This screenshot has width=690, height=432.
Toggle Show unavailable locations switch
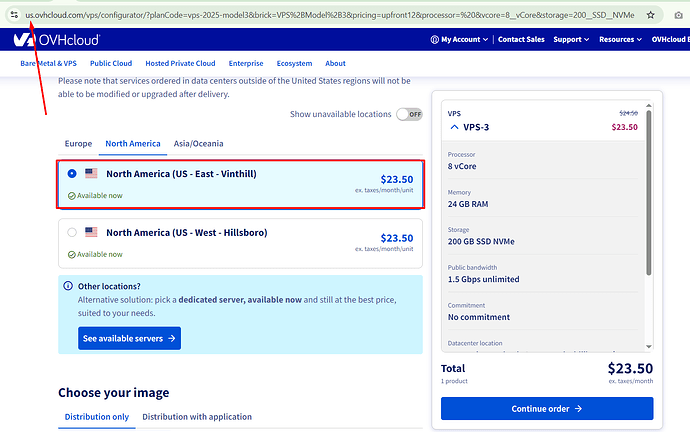click(409, 114)
